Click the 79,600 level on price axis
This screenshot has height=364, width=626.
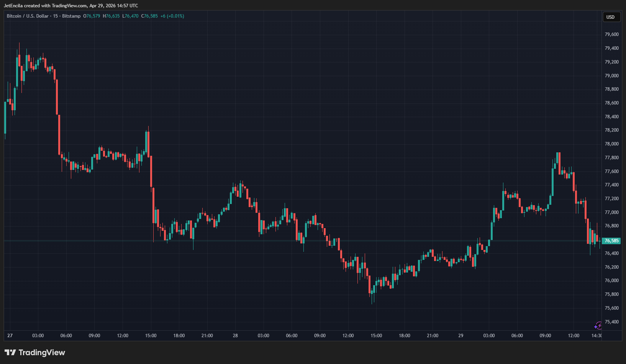611,34
